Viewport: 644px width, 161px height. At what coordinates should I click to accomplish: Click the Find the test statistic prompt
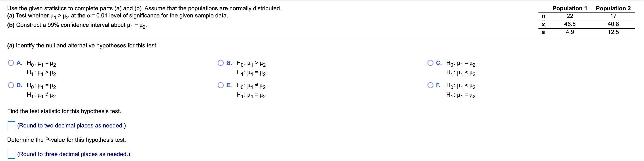64,111
